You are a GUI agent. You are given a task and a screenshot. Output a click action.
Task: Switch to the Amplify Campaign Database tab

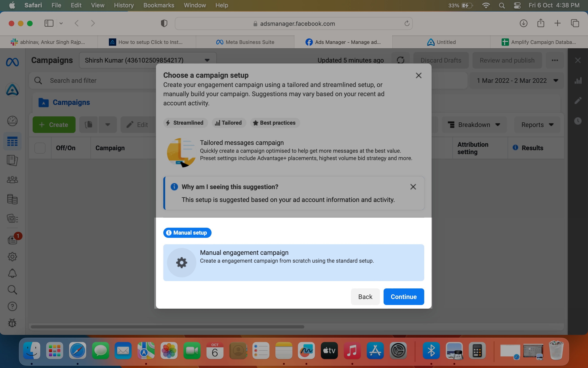point(539,42)
